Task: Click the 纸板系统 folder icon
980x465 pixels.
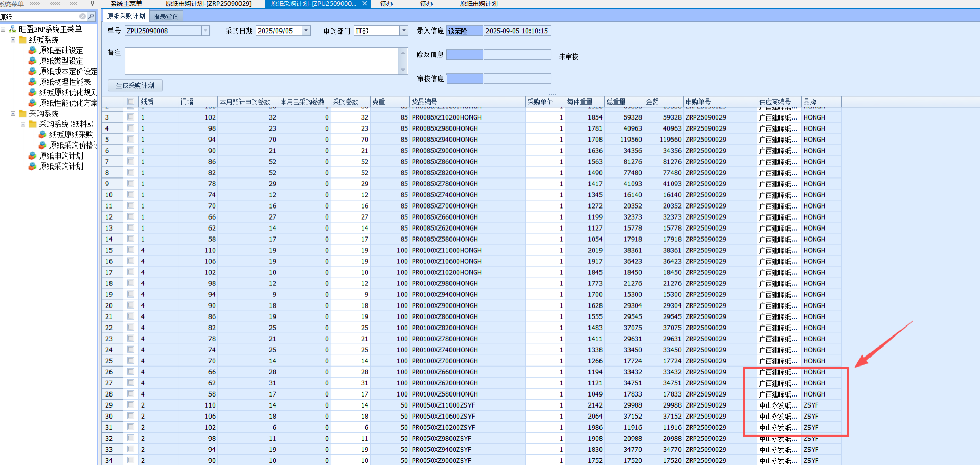Action: (x=23, y=39)
